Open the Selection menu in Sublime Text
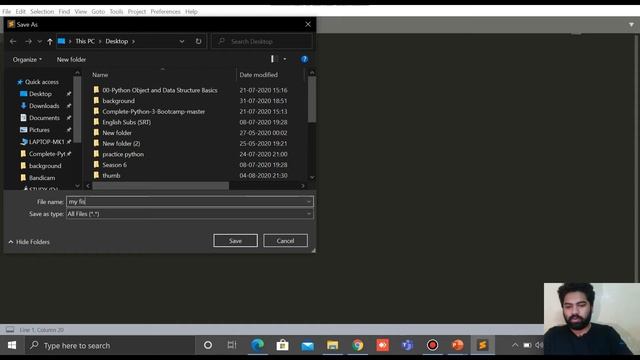 point(42,11)
